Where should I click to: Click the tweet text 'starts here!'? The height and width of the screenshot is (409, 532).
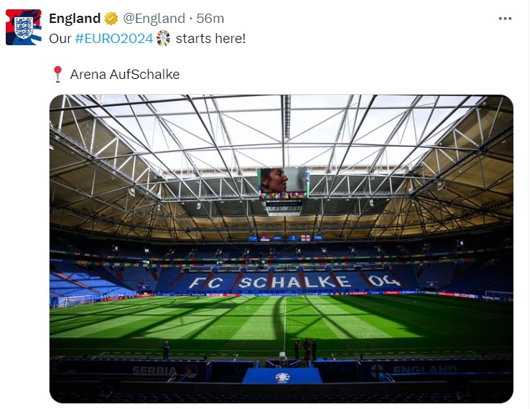coord(210,38)
